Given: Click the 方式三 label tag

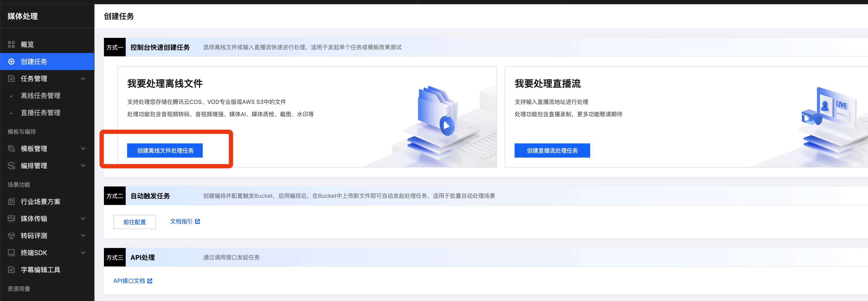Looking at the screenshot, I should [115, 257].
